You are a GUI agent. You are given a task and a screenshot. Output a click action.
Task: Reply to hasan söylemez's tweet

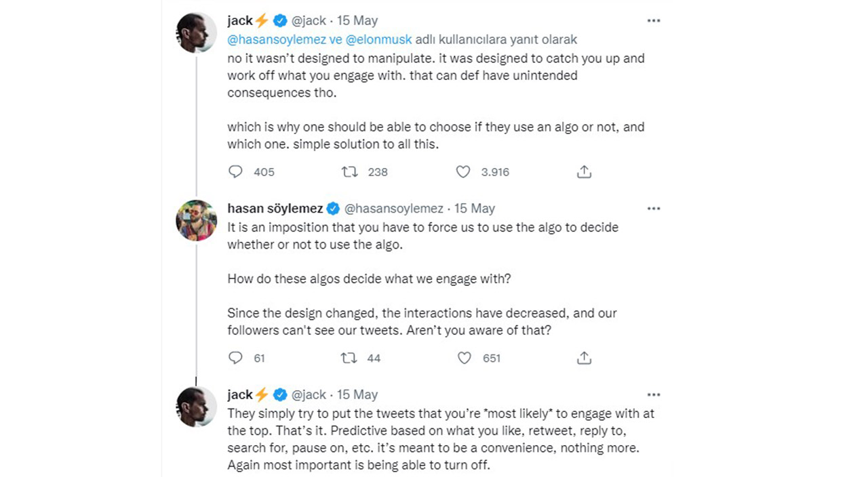point(236,358)
